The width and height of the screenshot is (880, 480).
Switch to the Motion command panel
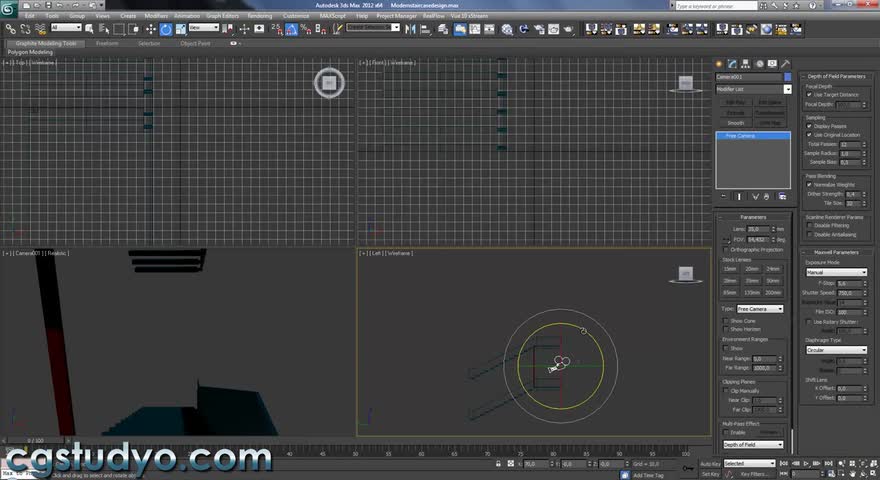click(759, 64)
